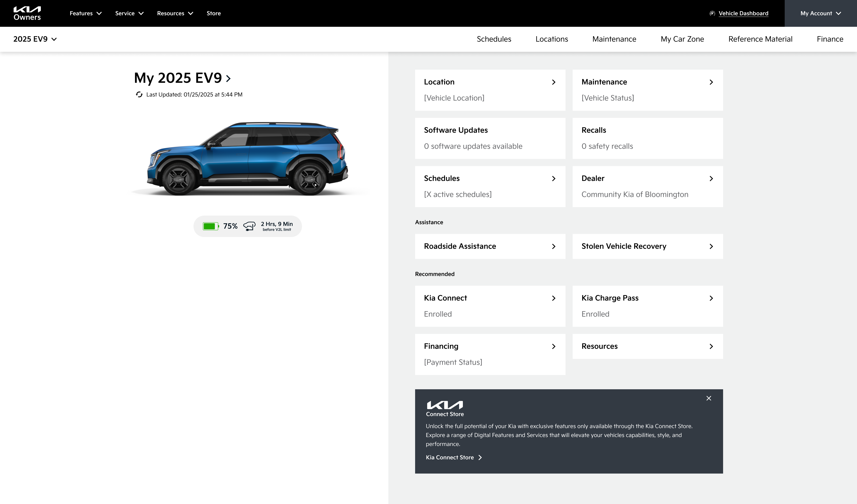Expand the My Account menu
The height and width of the screenshot is (504, 857).
click(x=820, y=13)
